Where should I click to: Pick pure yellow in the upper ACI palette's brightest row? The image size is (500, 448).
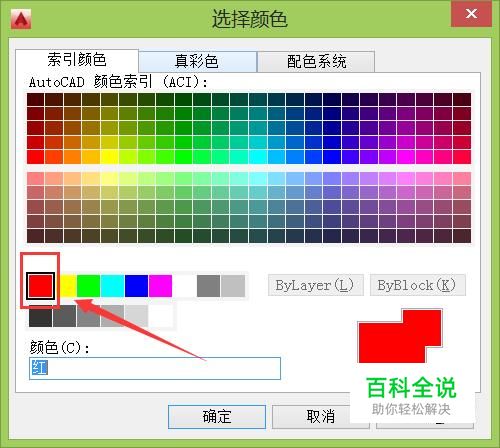[x=109, y=157]
